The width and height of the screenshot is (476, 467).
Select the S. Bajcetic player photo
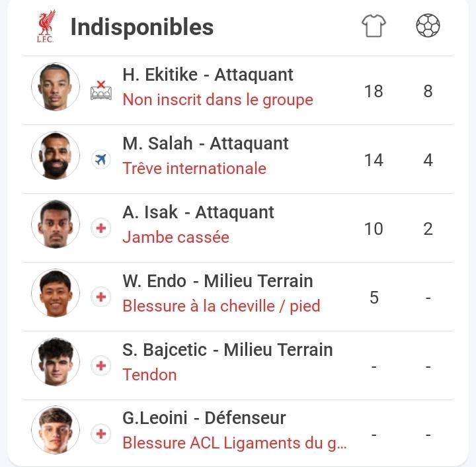56,362
